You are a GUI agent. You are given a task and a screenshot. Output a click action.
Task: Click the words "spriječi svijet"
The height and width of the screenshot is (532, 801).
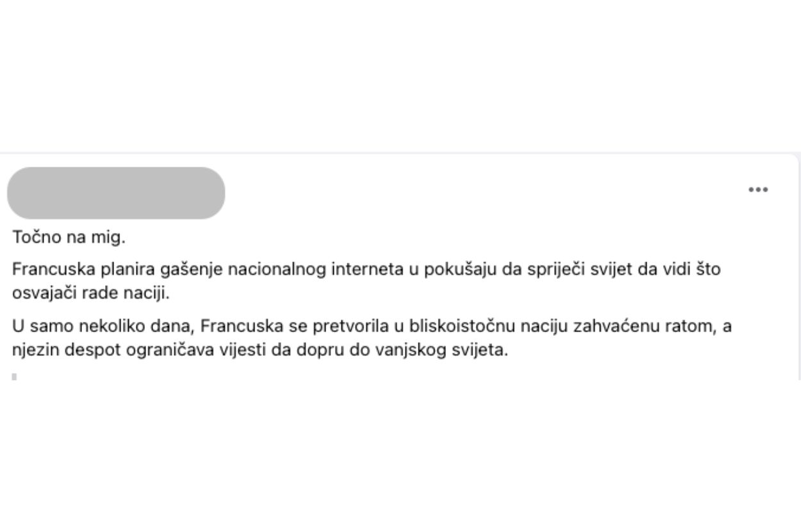pyautogui.click(x=556, y=270)
